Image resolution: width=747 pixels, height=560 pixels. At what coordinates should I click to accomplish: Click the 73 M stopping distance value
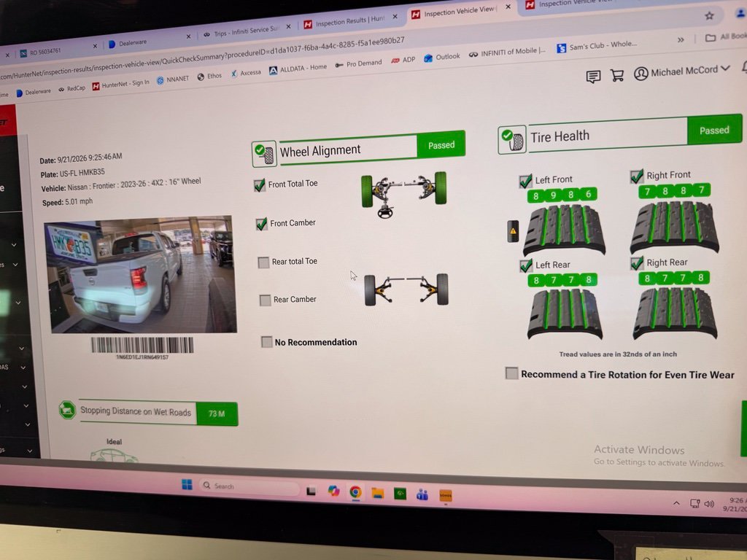217,413
